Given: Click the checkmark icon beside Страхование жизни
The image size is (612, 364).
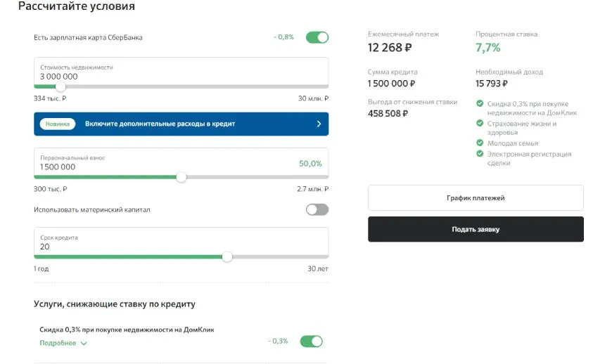Looking at the screenshot, I should click(x=480, y=124).
